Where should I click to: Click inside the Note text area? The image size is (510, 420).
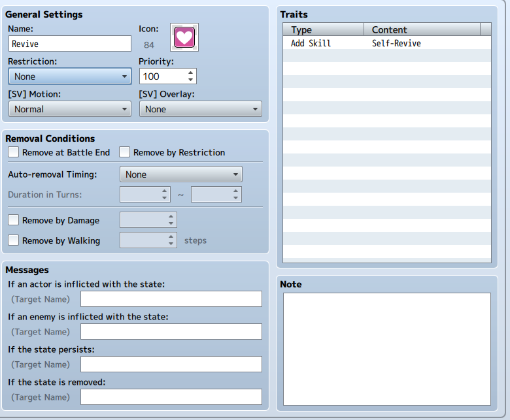point(386,349)
